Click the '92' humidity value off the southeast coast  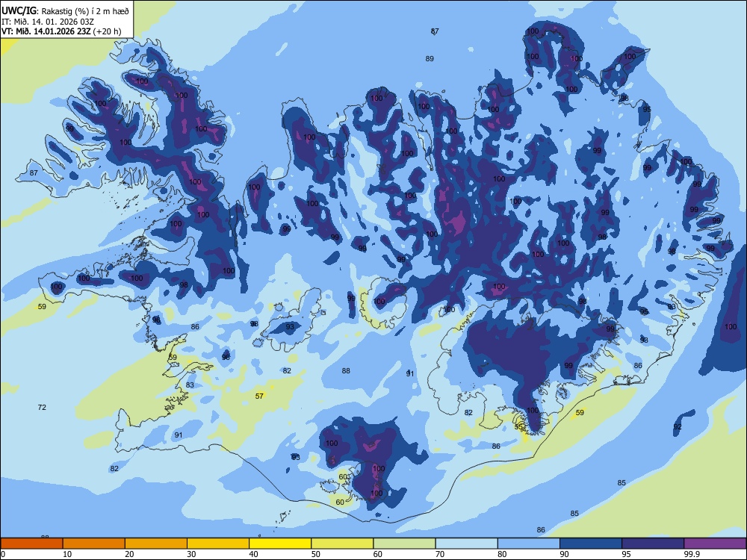pyautogui.click(x=678, y=426)
